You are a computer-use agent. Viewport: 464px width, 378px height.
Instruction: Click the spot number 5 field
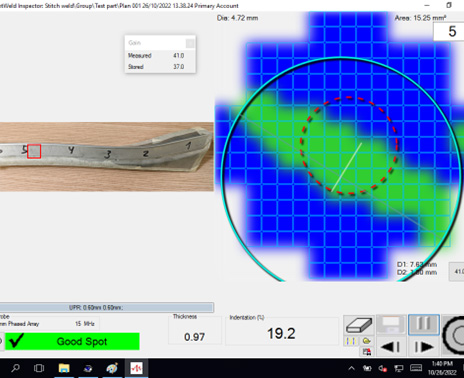click(x=448, y=32)
